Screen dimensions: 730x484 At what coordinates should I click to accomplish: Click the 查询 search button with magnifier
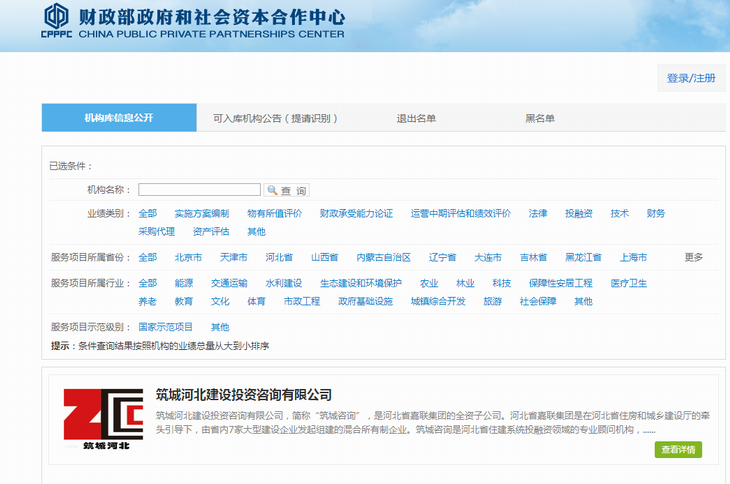pyautogui.click(x=286, y=190)
